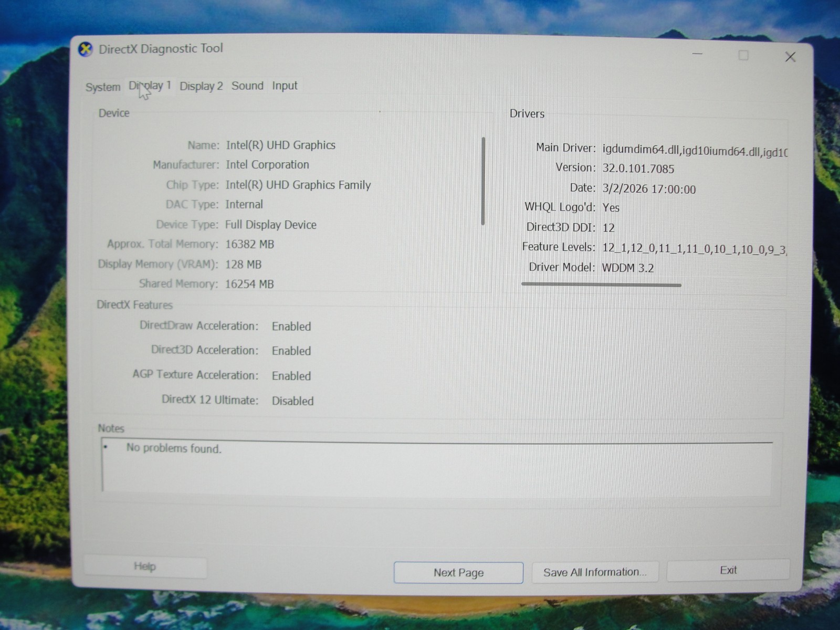Click the Exit button

coord(728,570)
